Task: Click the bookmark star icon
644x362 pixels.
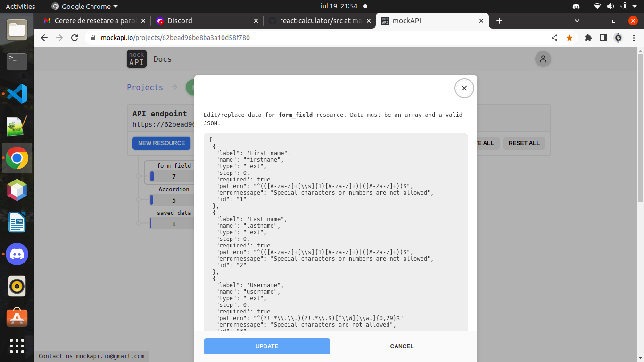Action: pyautogui.click(x=570, y=38)
